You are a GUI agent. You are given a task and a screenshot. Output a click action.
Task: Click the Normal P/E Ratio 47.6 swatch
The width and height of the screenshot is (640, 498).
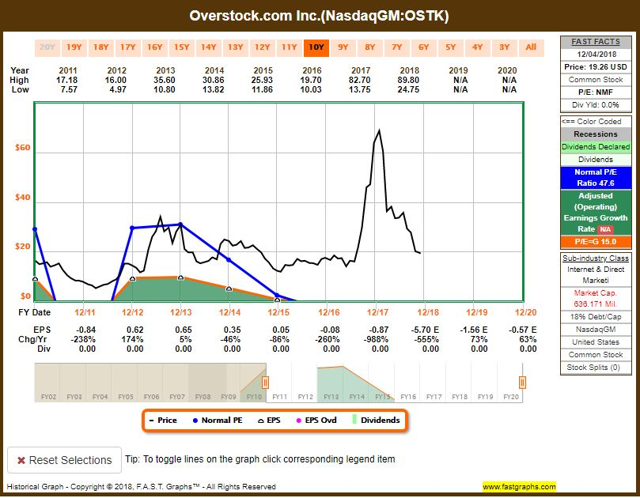596,178
